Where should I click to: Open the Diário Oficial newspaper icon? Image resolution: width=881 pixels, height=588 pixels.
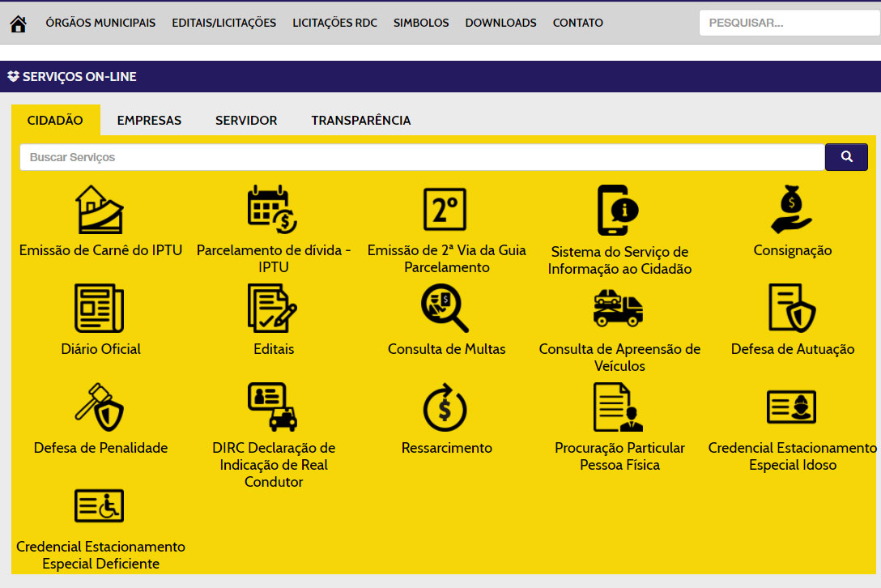[x=100, y=309]
